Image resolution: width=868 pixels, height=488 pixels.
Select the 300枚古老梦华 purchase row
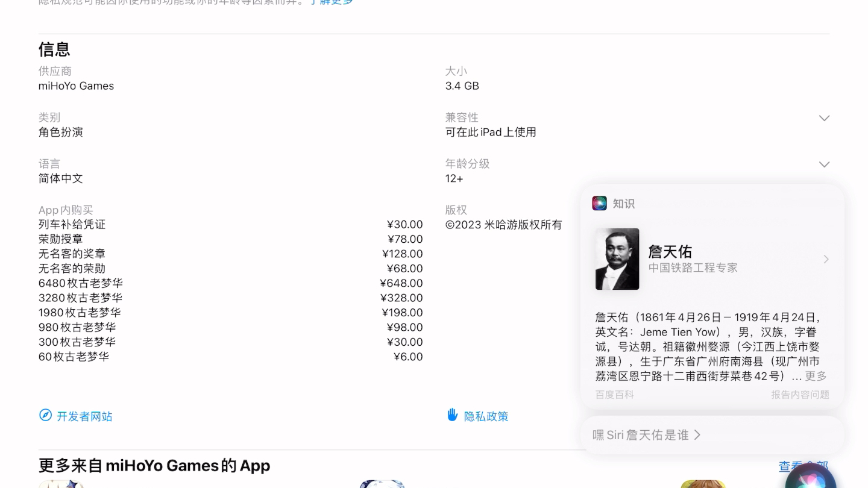[231, 342]
